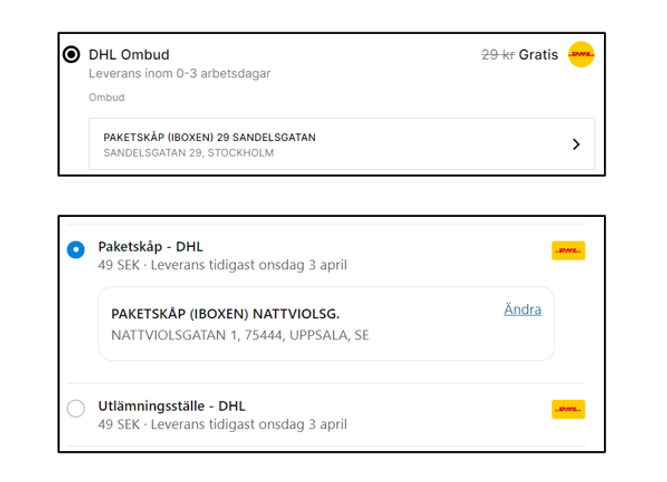Open PAKETSKÅP (IBOXEN) 29 SANDELSGATAN location selector
667x482 pixels.
click(342, 144)
